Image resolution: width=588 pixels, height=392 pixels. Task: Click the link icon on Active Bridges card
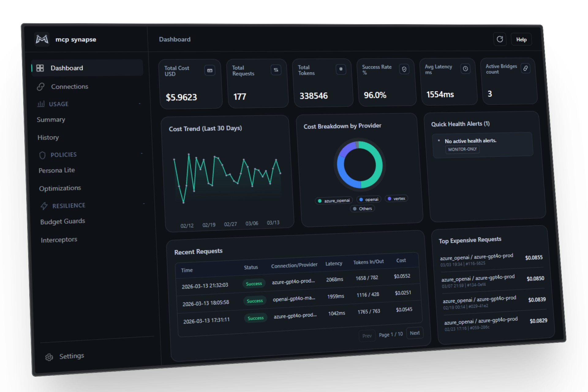pyautogui.click(x=526, y=68)
